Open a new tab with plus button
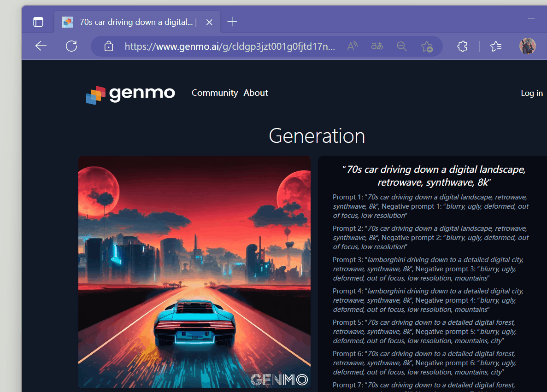This screenshot has width=547, height=392. [x=232, y=22]
